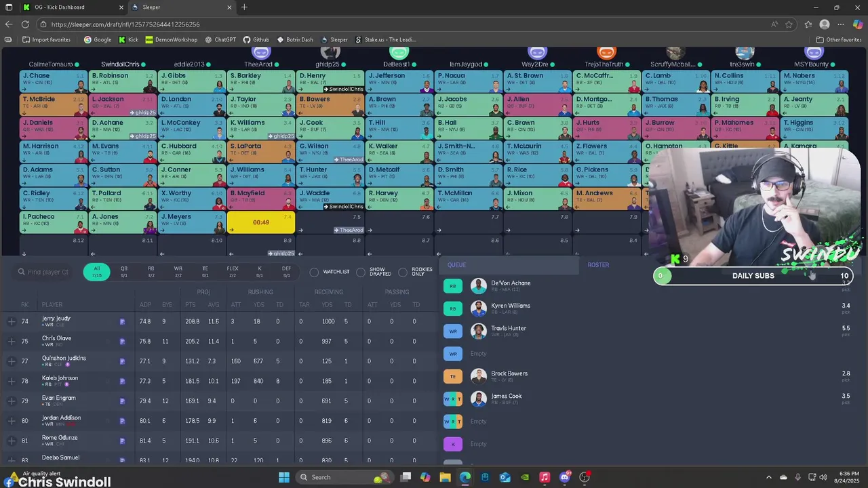Image resolution: width=868 pixels, height=488 pixels.
Task: Select the Sleeper browser tab
Action: 182,7
